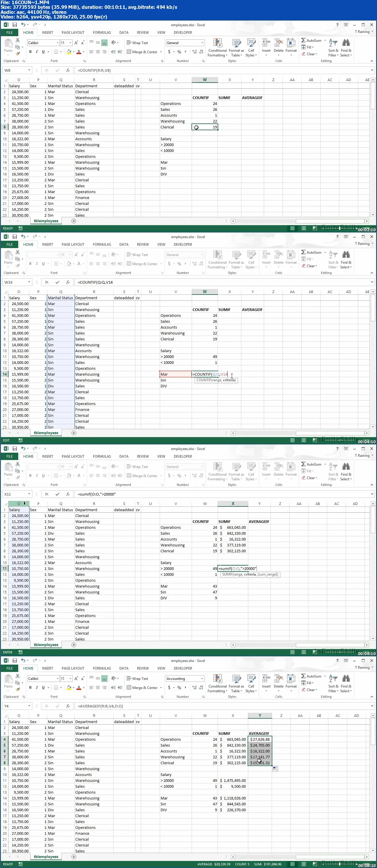Open the PAGE LAYOUT tab in the Y4 frame
Image resolution: width=377 pixels, height=868 pixels.
(x=73, y=668)
